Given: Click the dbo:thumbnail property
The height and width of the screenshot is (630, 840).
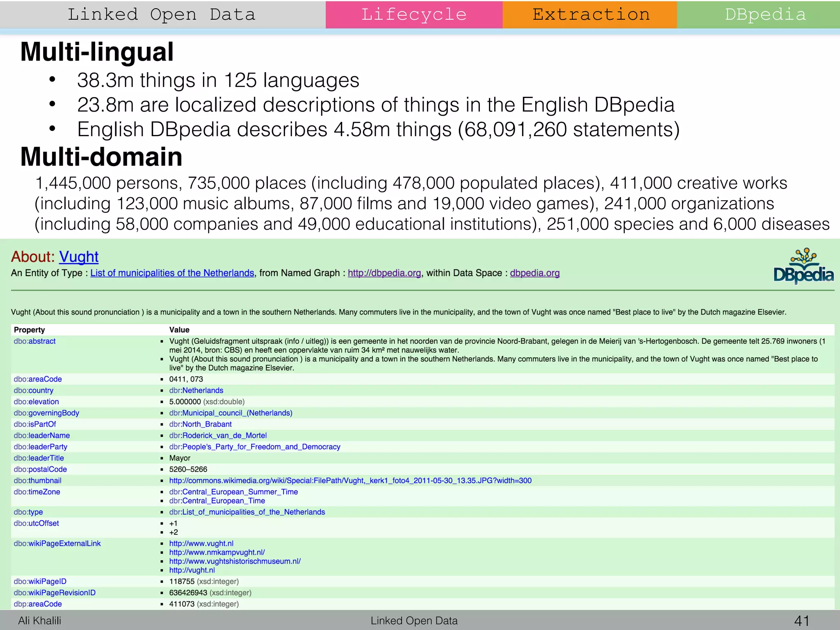Looking at the screenshot, I should [38, 481].
